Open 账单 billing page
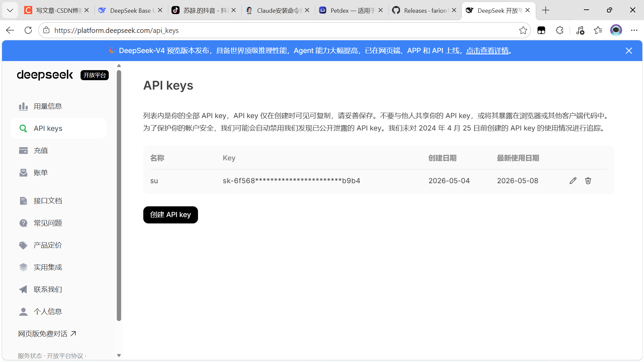This screenshot has height=362, width=644. click(x=59, y=173)
